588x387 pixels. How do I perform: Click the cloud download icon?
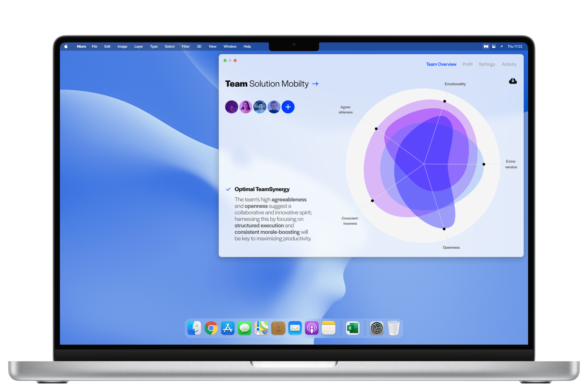click(513, 81)
